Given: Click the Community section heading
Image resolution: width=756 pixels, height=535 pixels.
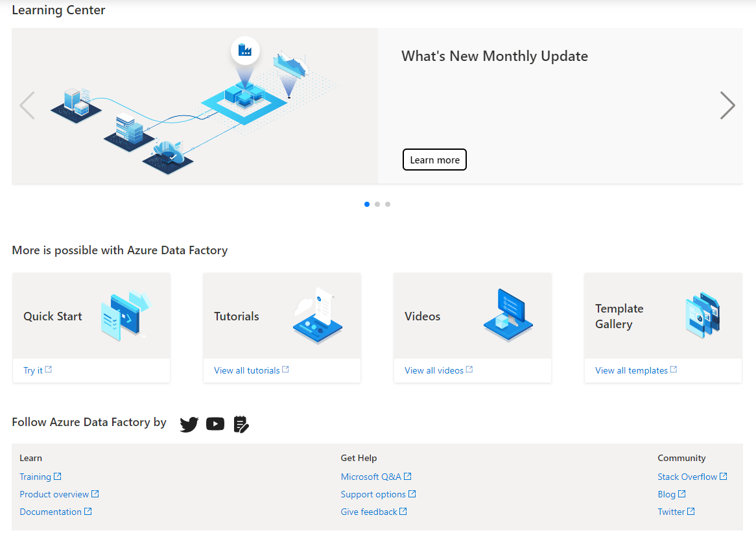Looking at the screenshot, I should point(681,458).
